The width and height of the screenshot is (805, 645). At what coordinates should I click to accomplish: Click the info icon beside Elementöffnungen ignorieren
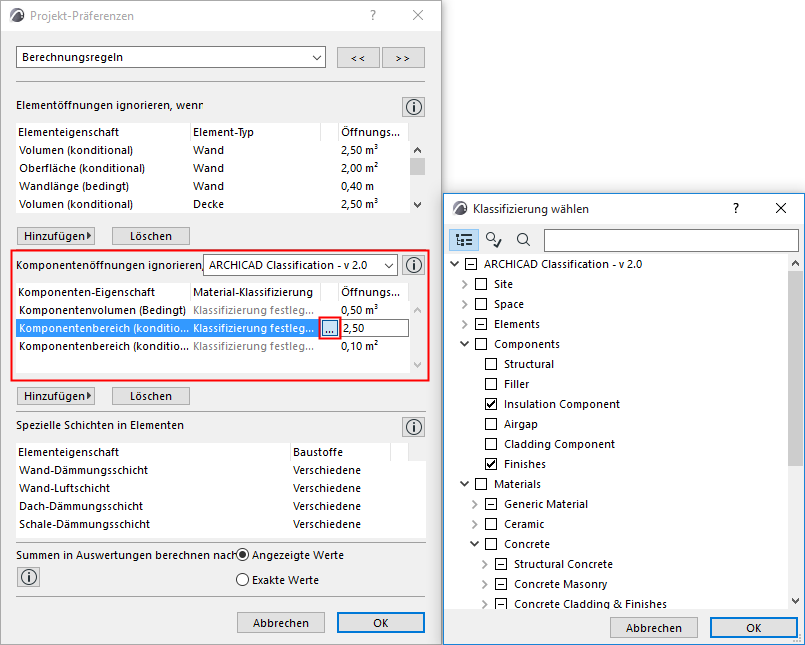pyautogui.click(x=413, y=107)
